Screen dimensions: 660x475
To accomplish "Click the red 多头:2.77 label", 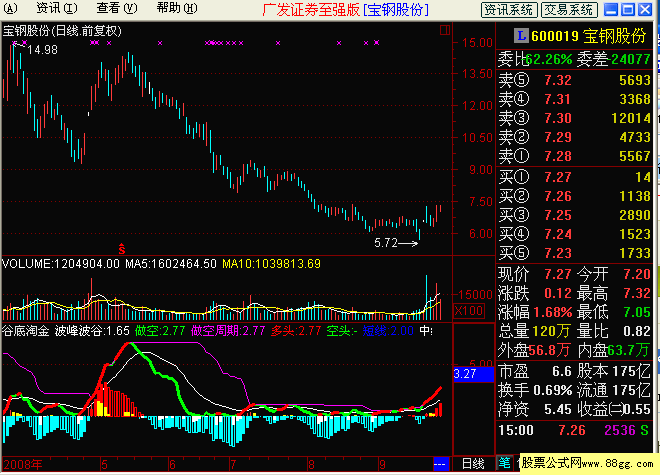I will (296, 331).
